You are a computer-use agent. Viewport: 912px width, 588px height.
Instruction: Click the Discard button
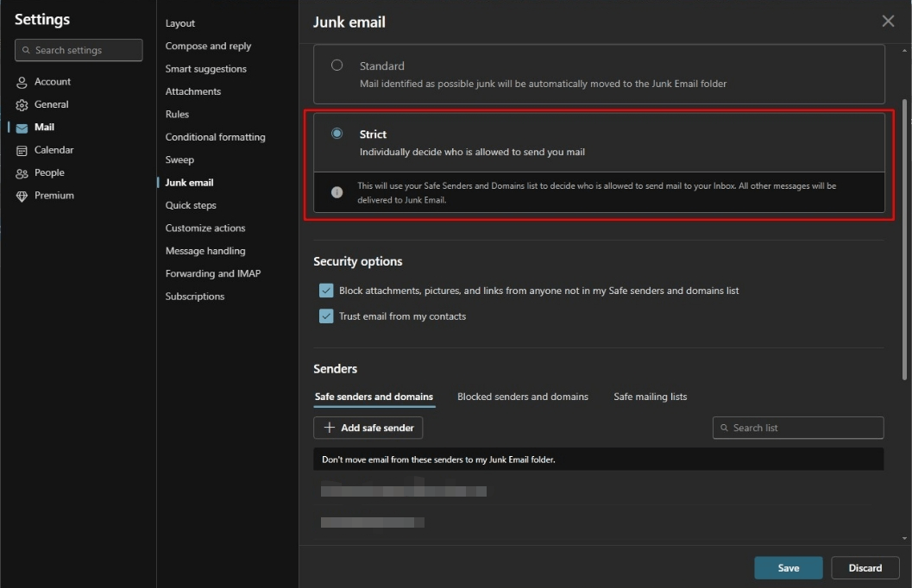[x=865, y=567]
